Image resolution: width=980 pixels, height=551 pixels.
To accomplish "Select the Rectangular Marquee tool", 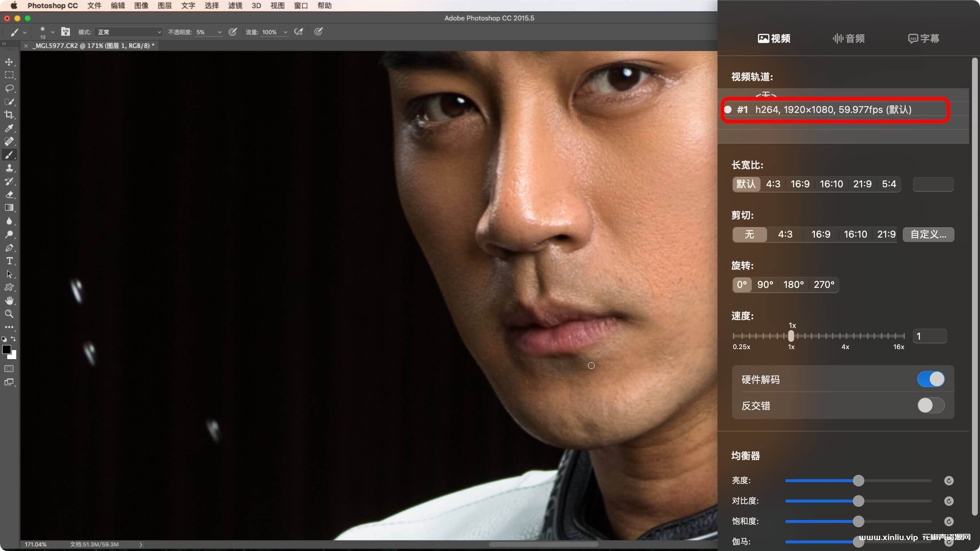I will coord(9,75).
